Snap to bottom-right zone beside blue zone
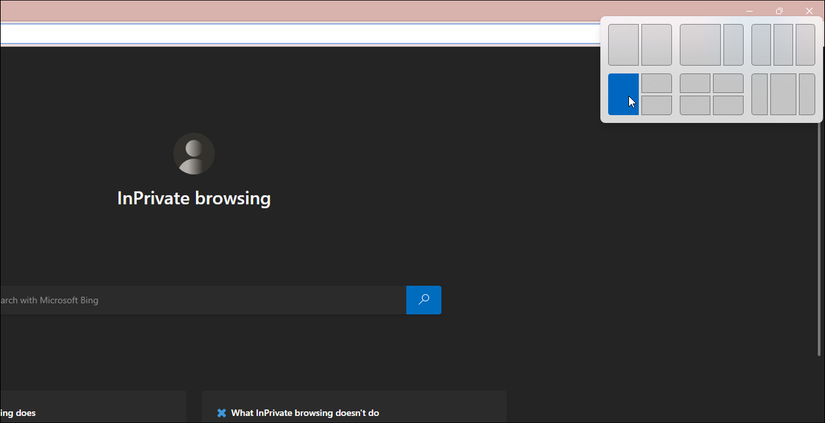 pyautogui.click(x=657, y=105)
